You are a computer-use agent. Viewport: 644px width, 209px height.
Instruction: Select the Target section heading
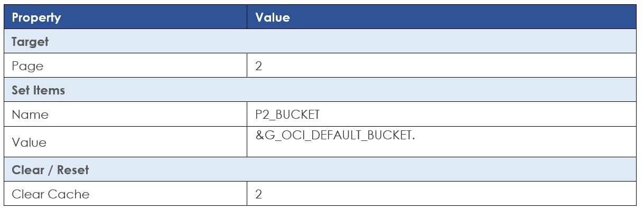[x=30, y=42]
